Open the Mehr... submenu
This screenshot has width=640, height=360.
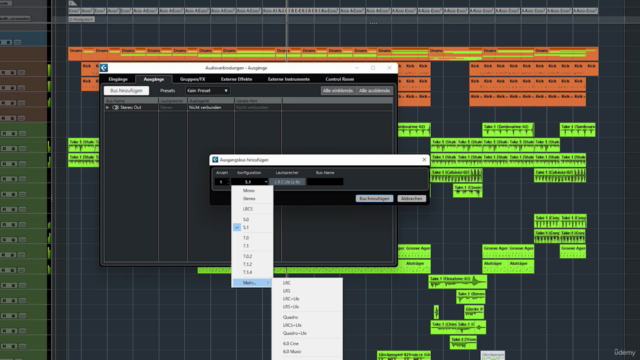[252, 282]
